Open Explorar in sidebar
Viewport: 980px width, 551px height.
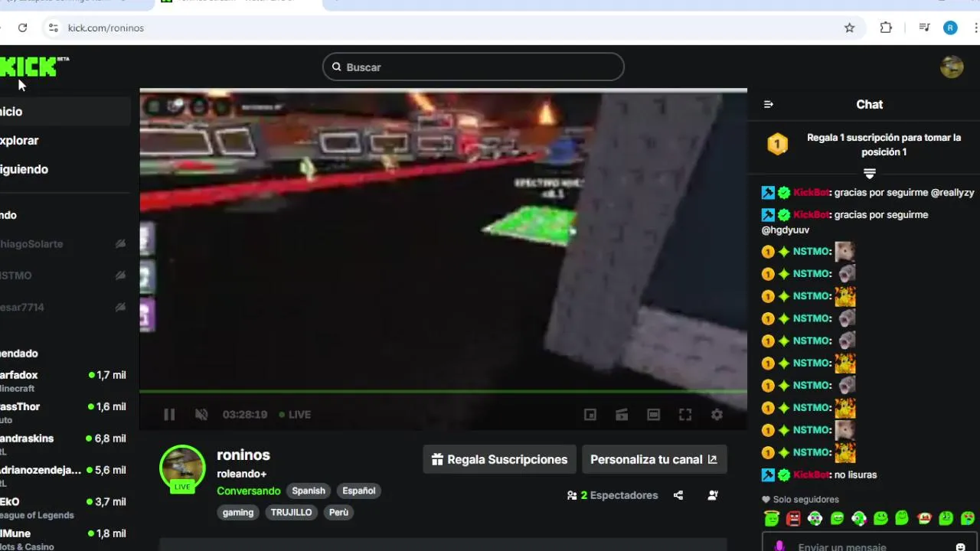(x=65, y=140)
